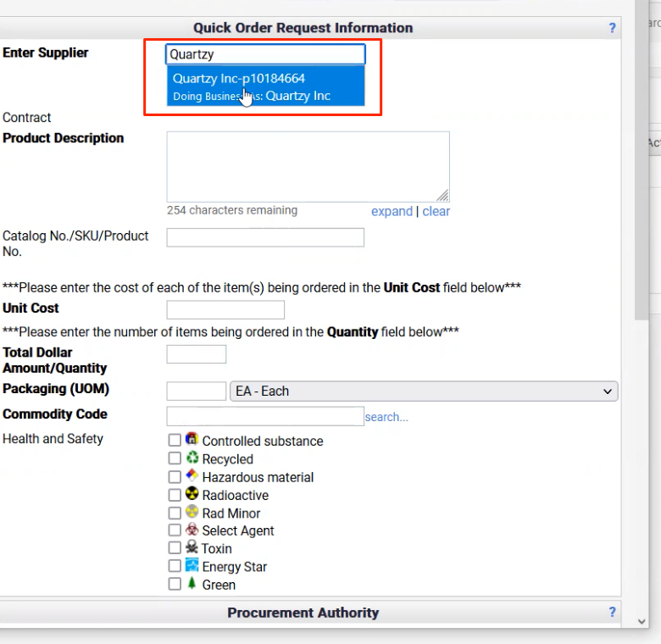Click the Toxin skull icon

pos(192,547)
